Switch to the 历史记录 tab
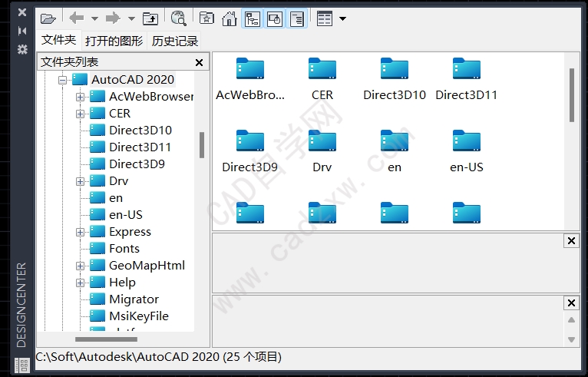The height and width of the screenshot is (377, 588). (175, 41)
